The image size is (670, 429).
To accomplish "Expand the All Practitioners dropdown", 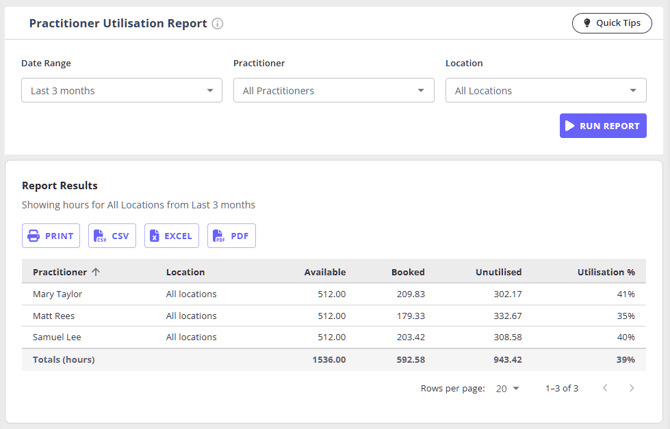I will (x=334, y=90).
